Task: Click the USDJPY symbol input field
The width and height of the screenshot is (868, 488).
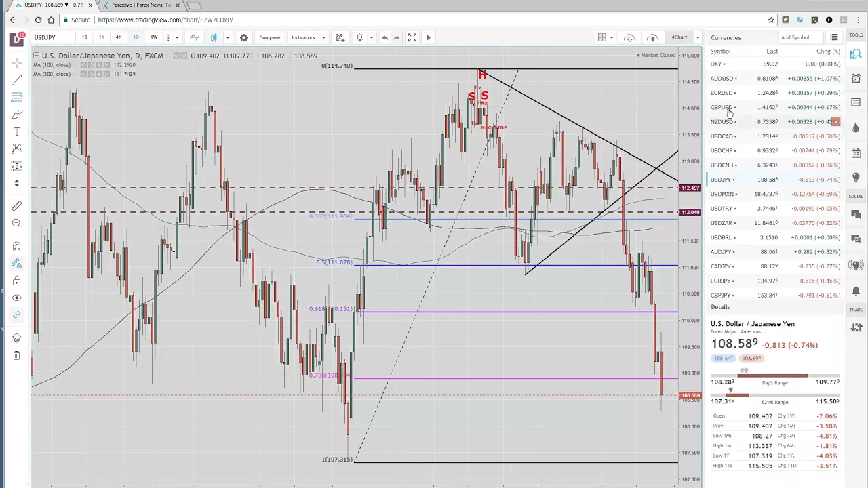Action: [52, 37]
